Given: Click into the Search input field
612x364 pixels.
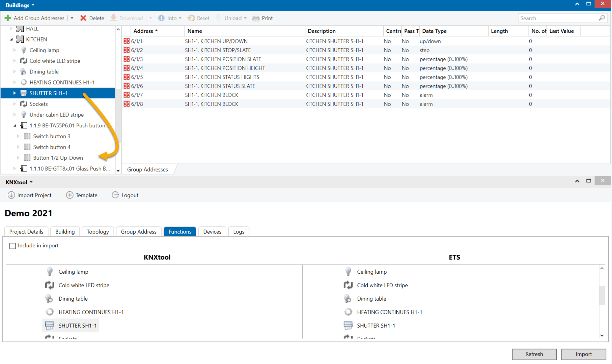Looking at the screenshot, I should click(x=557, y=18).
